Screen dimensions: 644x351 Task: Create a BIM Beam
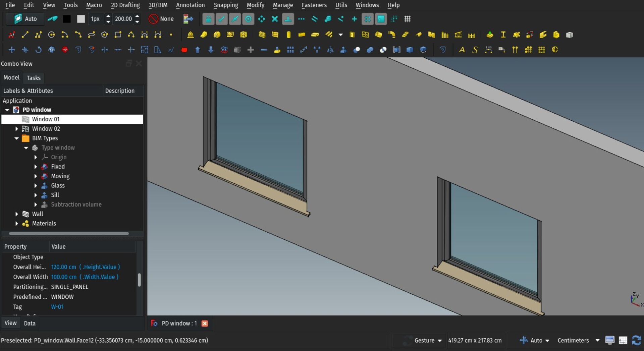tap(302, 35)
